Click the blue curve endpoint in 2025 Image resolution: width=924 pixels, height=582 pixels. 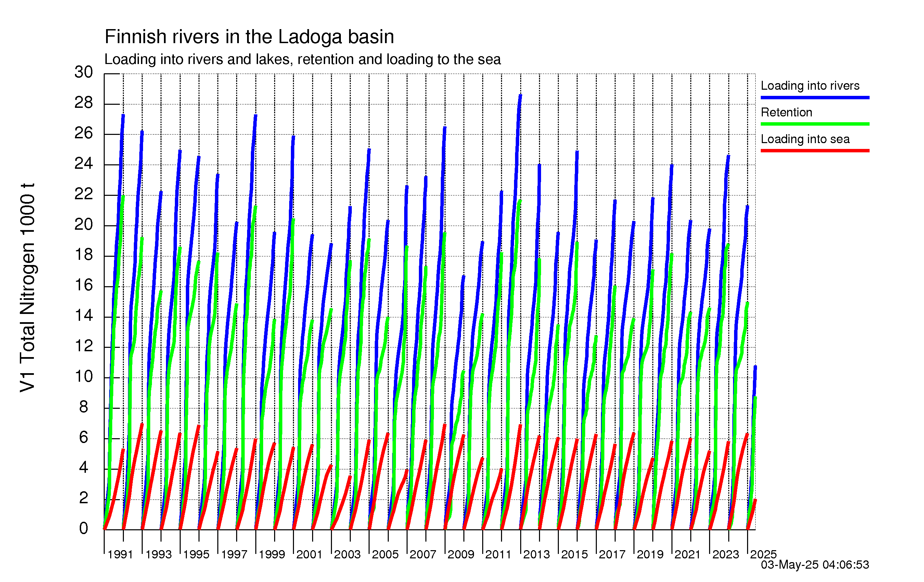click(x=755, y=367)
